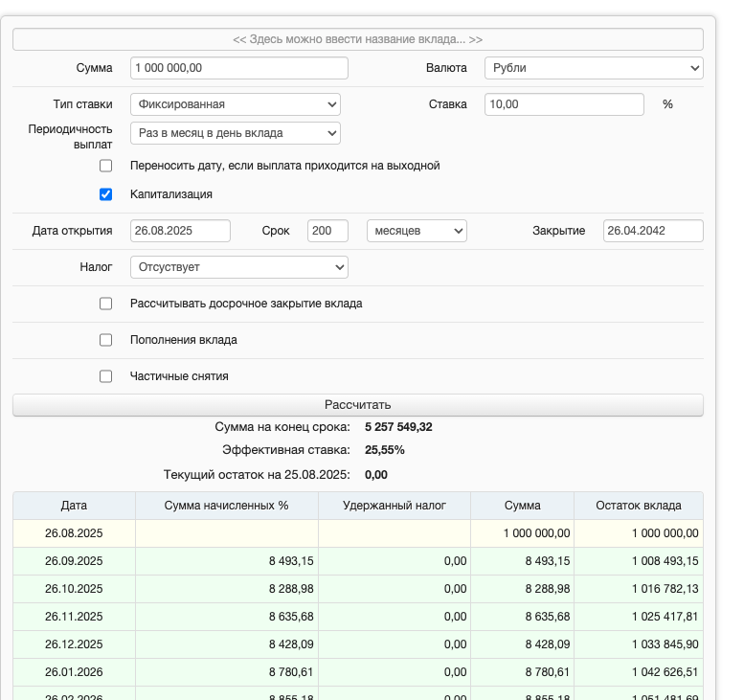744x700 pixels.
Task: Click the Дата открытия date field
Action: click(x=180, y=231)
